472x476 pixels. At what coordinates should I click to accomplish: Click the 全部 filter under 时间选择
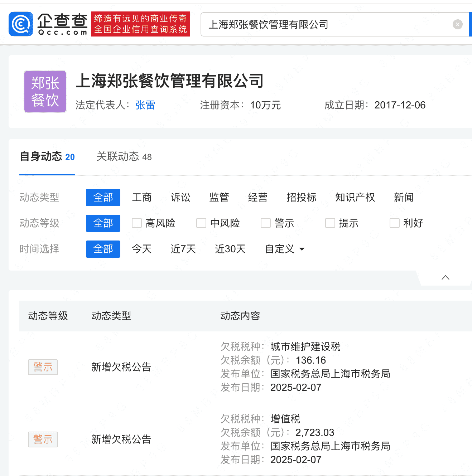point(103,249)
